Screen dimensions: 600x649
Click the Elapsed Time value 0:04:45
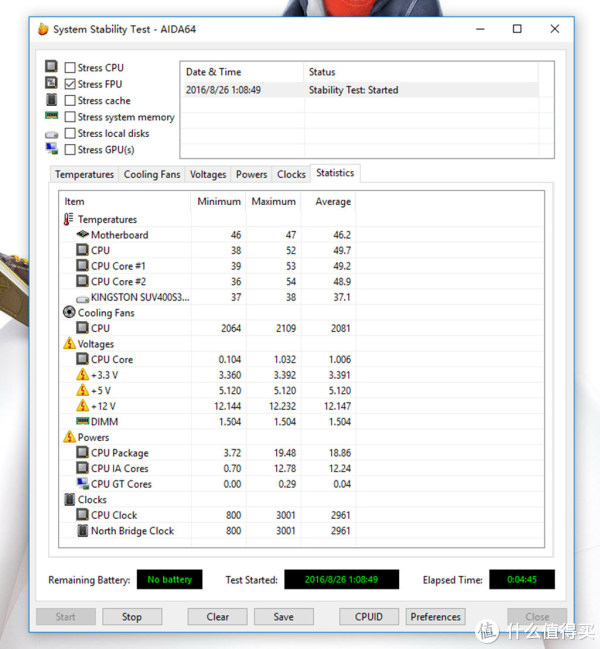point(522,579)
